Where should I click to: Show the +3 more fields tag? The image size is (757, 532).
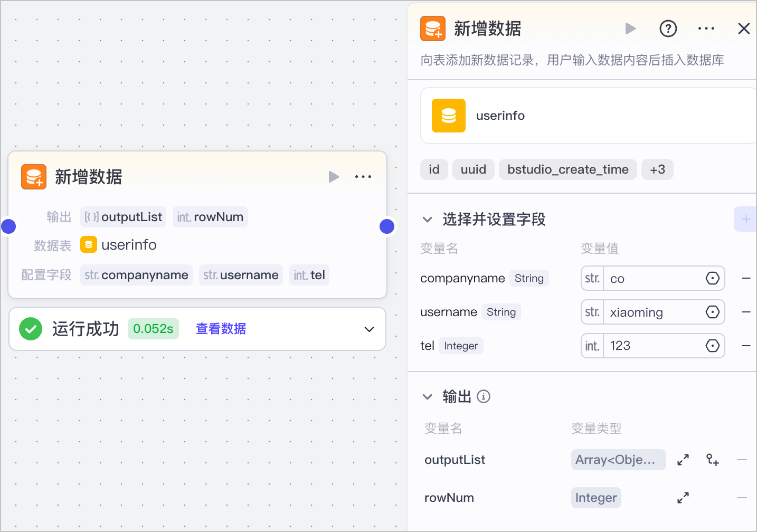pos(657,169)
